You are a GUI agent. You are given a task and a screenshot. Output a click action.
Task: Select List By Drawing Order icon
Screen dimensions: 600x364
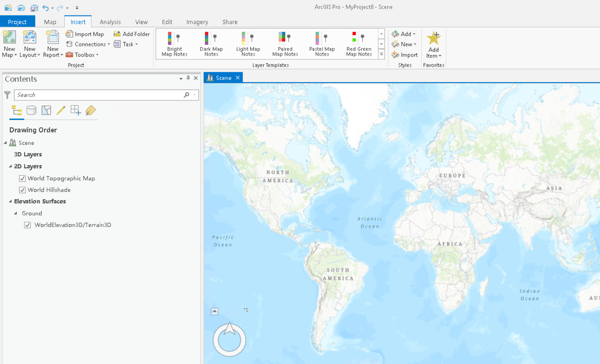coord(17,110)
